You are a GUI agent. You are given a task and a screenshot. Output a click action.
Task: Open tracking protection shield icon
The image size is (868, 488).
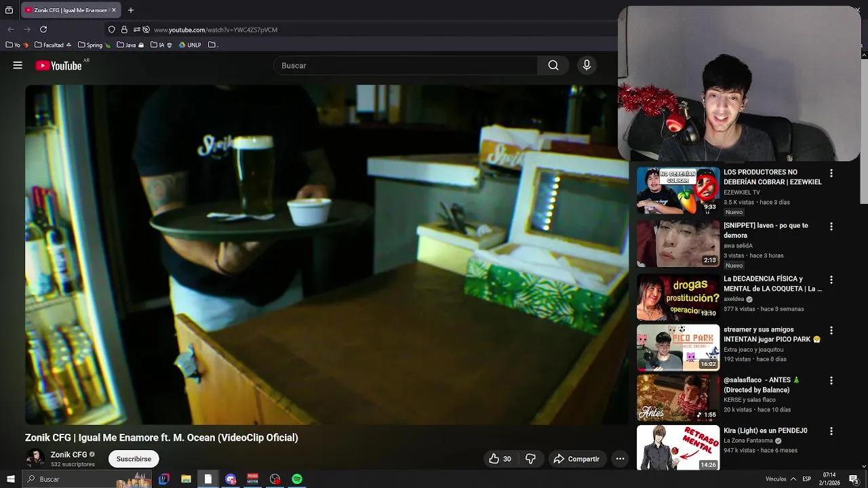pyautogui.click(x=112, y=29)
